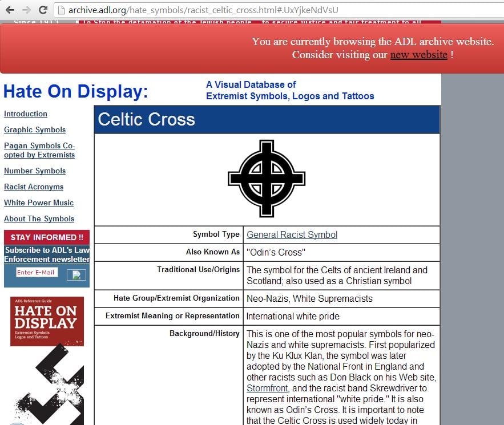The height and width of the screenshot is (425, 504).
Task: Click the browser Back arrow
Action: coord(10,10)
